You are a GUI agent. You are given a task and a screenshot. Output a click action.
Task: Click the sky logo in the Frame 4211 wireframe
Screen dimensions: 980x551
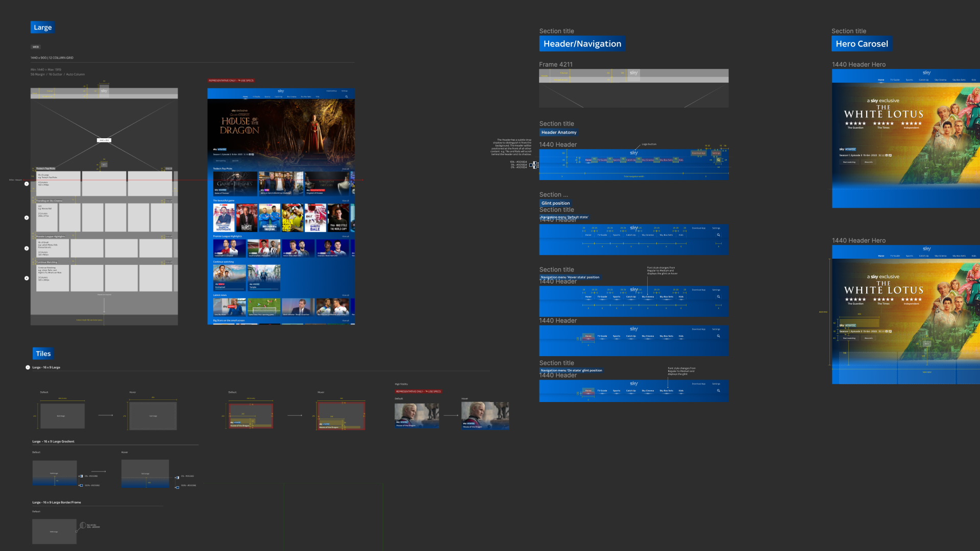click(x=633, y=73)
